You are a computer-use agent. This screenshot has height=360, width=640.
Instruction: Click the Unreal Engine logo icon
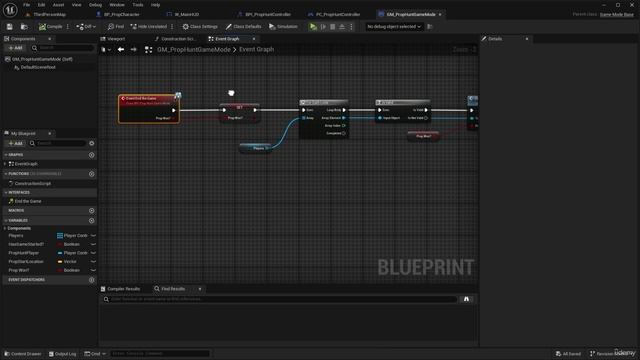pyautogui.click(x=10, y=10)
